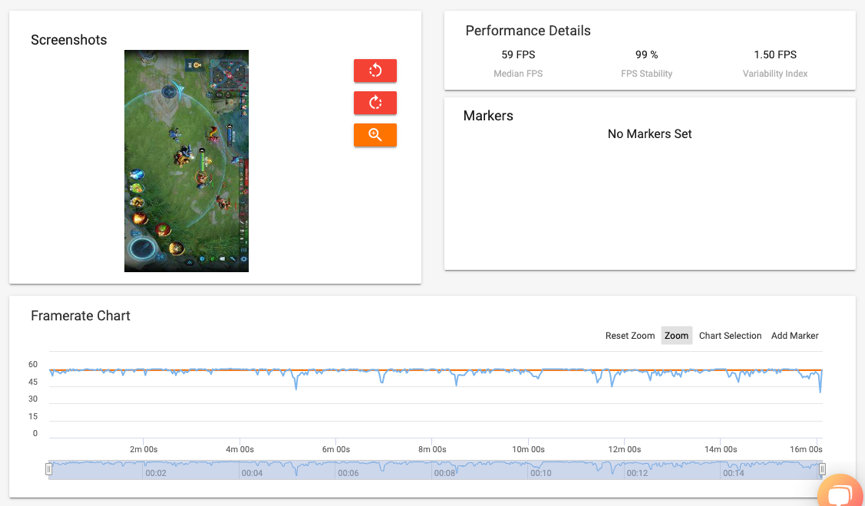The height and width of the screenshot is (506, 865).
Task: Click the framerate dip just after 5 minutes
Action: [x=296, y=384]
